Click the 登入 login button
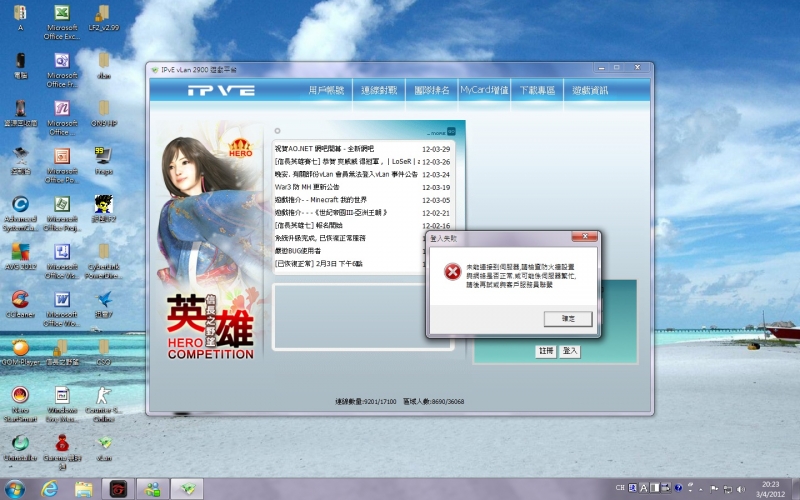Viewport: 800px width, 500px height. point(570,351)
